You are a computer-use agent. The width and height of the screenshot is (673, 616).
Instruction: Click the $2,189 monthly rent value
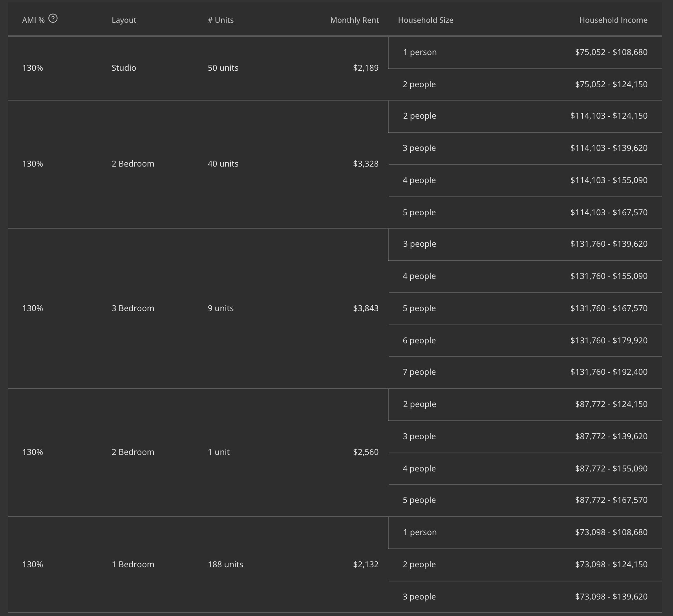(x=366, y=68)
